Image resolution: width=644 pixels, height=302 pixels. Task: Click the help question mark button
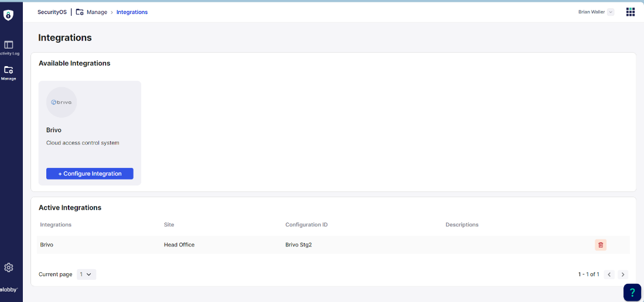pyautogui.click(x=632, y=293)
